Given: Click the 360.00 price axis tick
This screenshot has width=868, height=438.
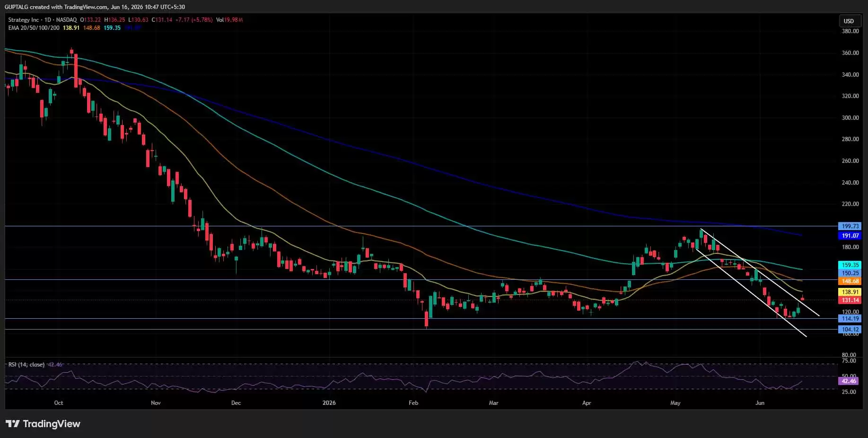Looking at the screenshot, I should [x=850, y=53].
